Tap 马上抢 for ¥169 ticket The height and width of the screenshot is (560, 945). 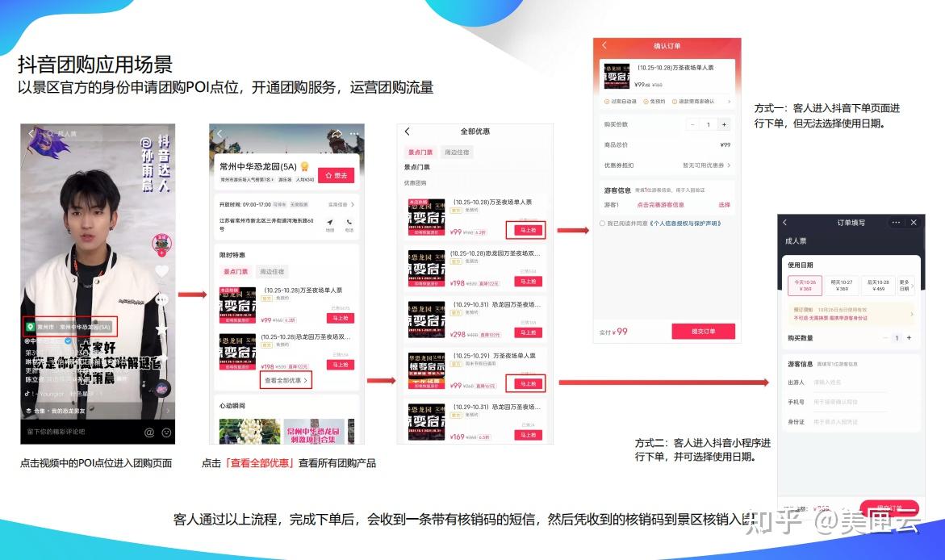(x=528, y=435)
